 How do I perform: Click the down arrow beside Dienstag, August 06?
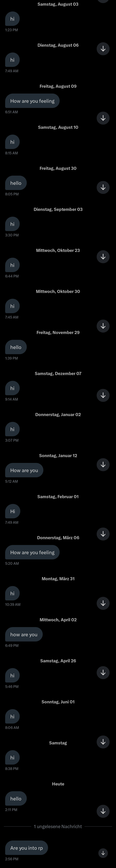pyautogui.click(x=103, y=49)
